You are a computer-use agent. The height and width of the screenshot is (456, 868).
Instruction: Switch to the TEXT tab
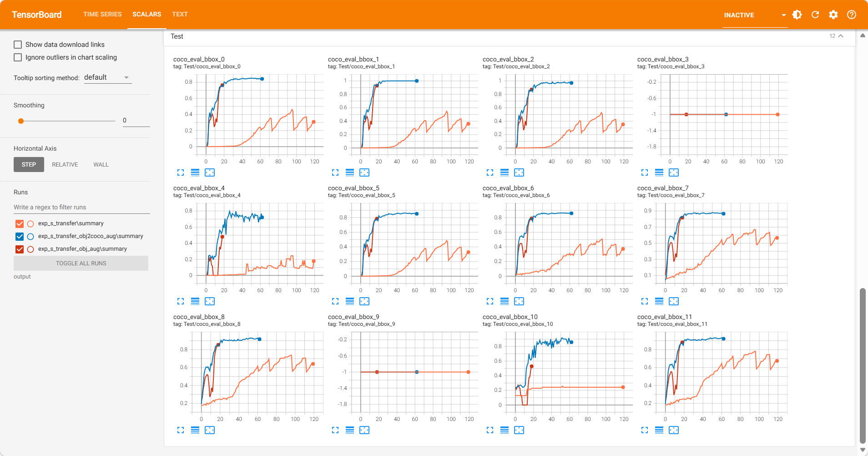click(x=180, y=14)
